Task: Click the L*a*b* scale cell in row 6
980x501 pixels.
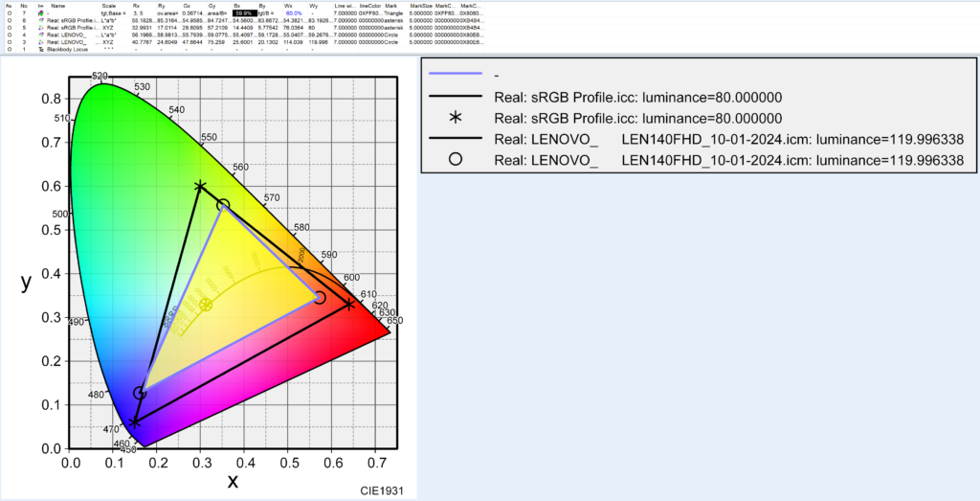Action: coord(109,21)
